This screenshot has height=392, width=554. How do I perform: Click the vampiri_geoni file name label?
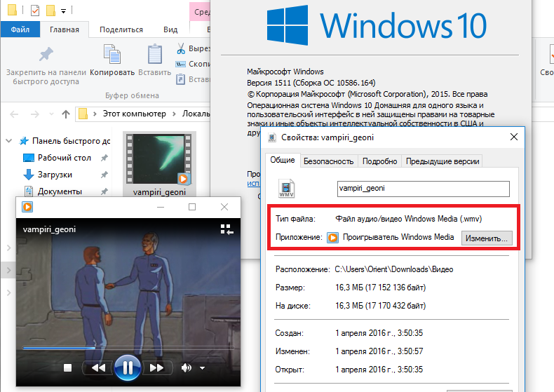point(159,192)
